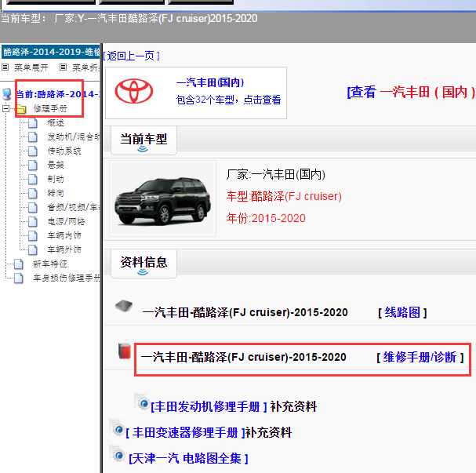Screen dimensions: 476x473
Task: Click 包含32个车型，点击查看 link
Action: (x=228, y=100)
